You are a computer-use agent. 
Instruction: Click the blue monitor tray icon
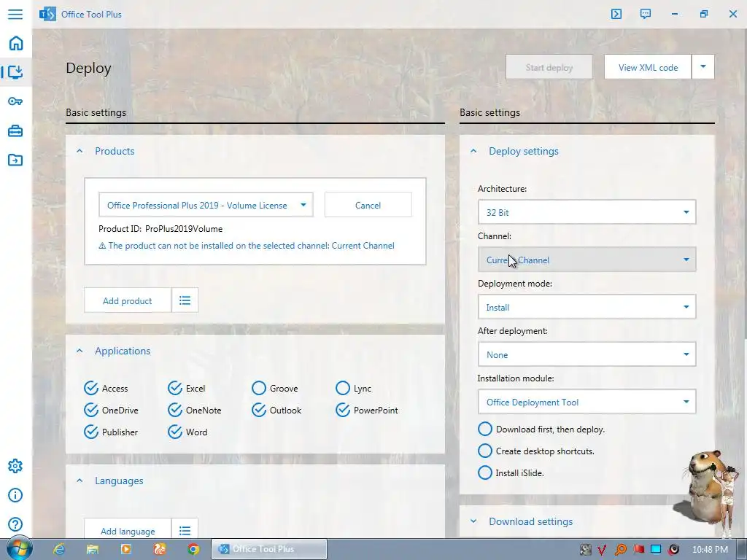pos(656,550)
